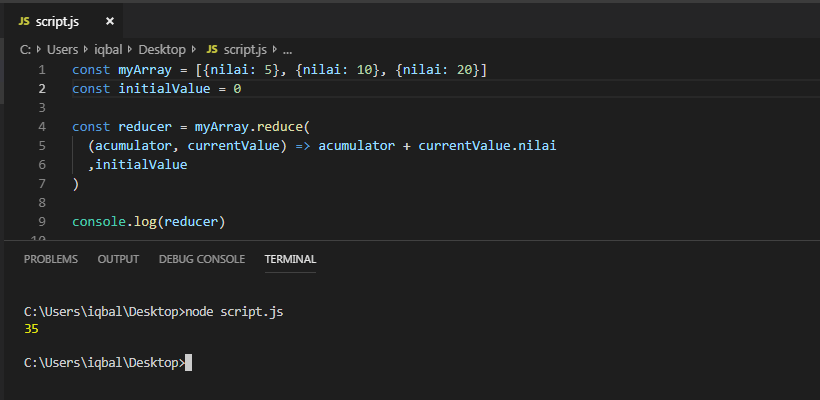820x400 pixels.
Task: Click 'console.log' in line 9
Action: 114,221
